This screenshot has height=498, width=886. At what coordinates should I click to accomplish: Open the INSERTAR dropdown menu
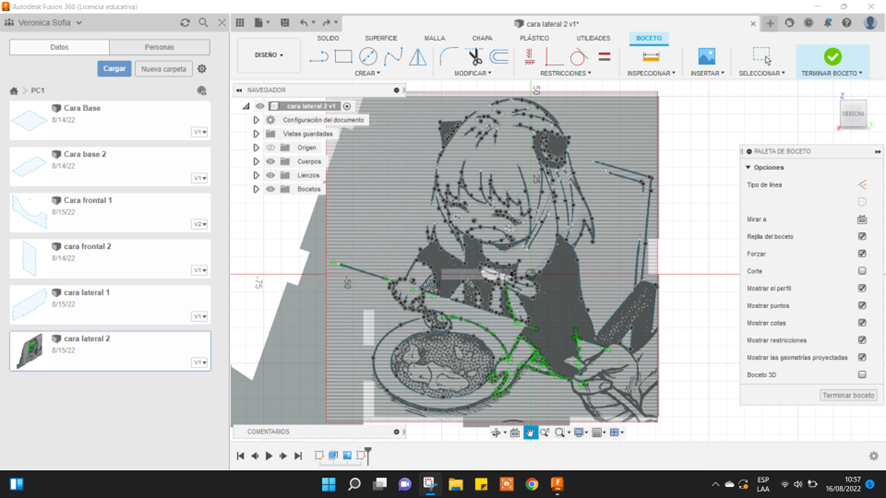707,73
